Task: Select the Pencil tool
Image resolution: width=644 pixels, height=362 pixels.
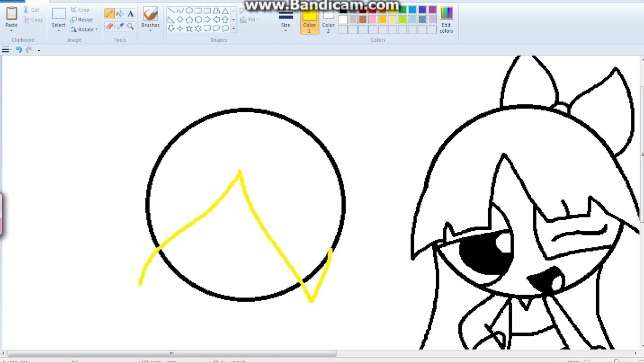Action: point(110,14)
